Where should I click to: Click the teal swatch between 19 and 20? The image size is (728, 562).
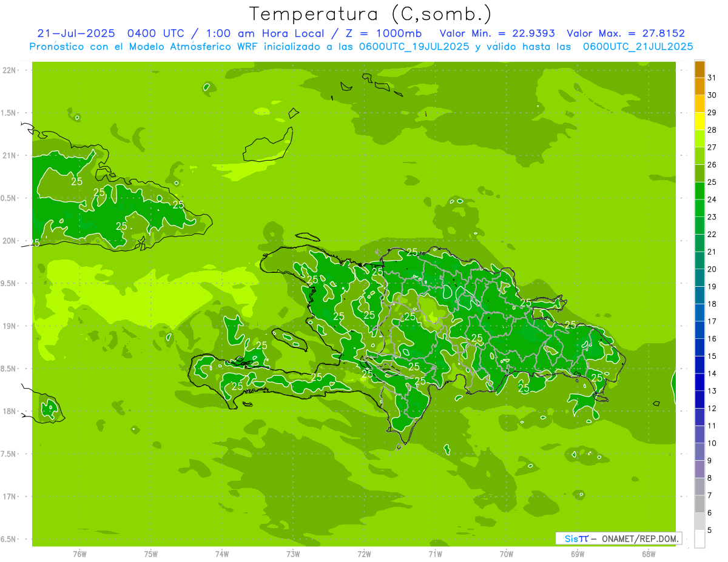[699, 278]
